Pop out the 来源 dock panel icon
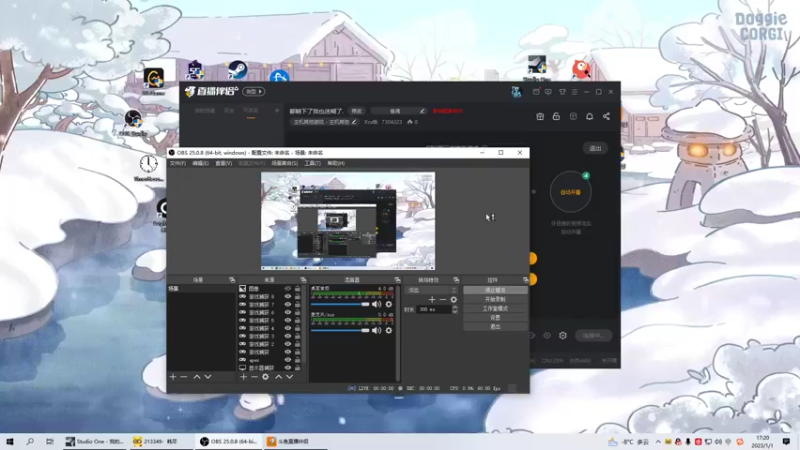800x450 pixels. click(x=303, y=280)
